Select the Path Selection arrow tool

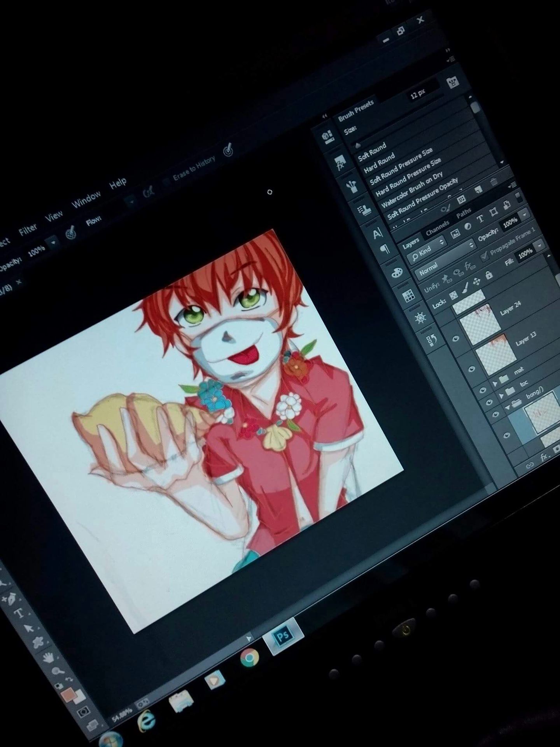point(29,628)
